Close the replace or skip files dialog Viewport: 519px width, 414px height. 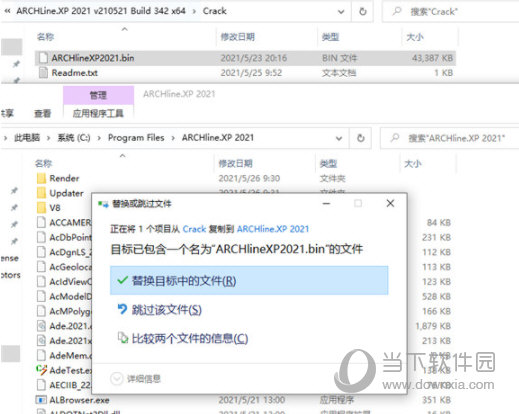[390, 203]
